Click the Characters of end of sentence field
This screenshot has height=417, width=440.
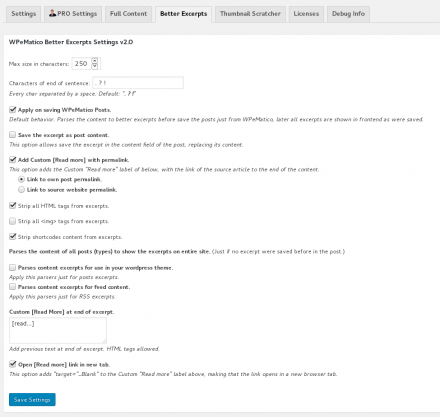tap(138, 83)
